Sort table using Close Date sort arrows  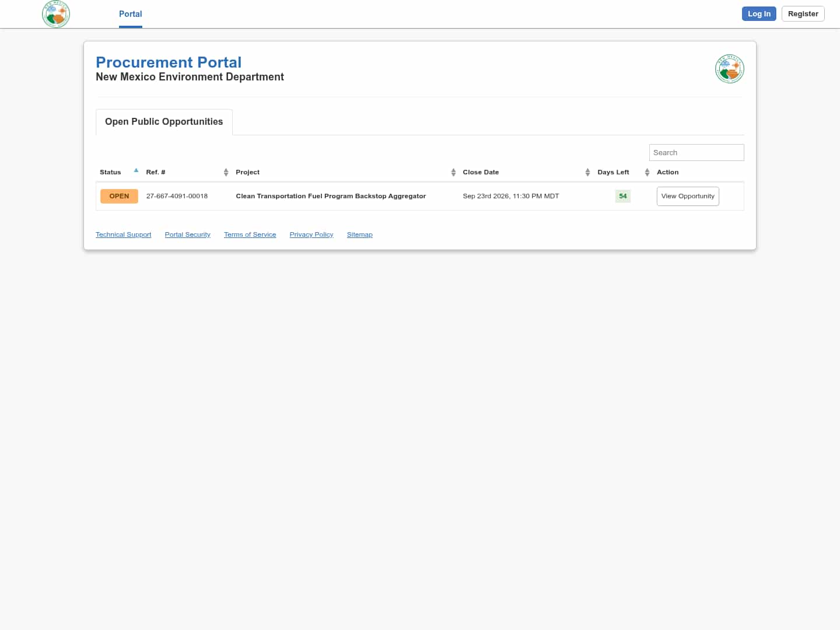587,172
